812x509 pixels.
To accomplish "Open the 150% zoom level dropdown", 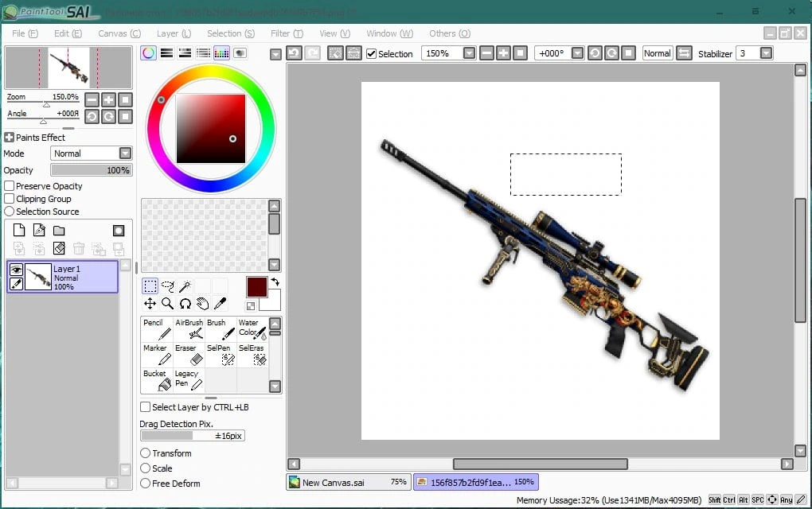I will [x=469, y=53].
